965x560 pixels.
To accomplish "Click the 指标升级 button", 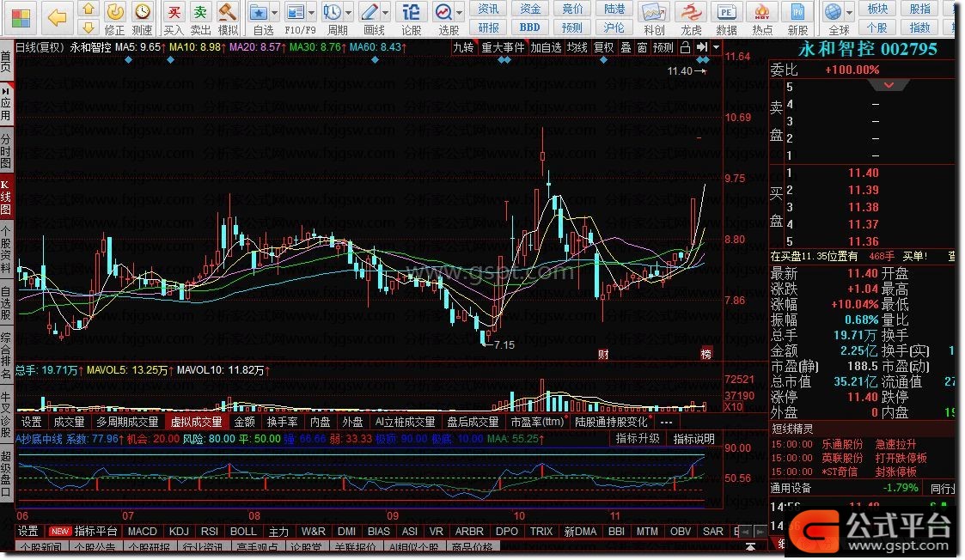I will coord(638,439).
